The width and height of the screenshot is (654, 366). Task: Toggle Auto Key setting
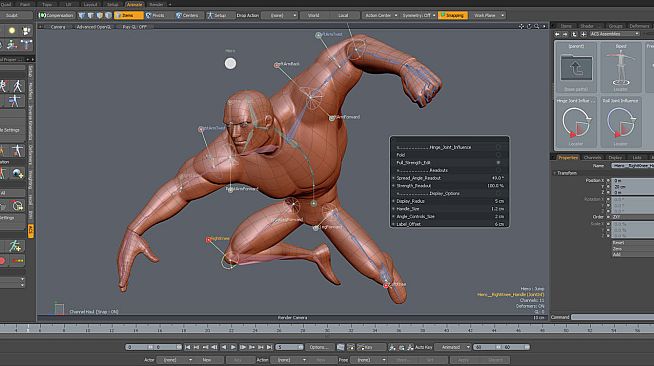tap(423, 347)
